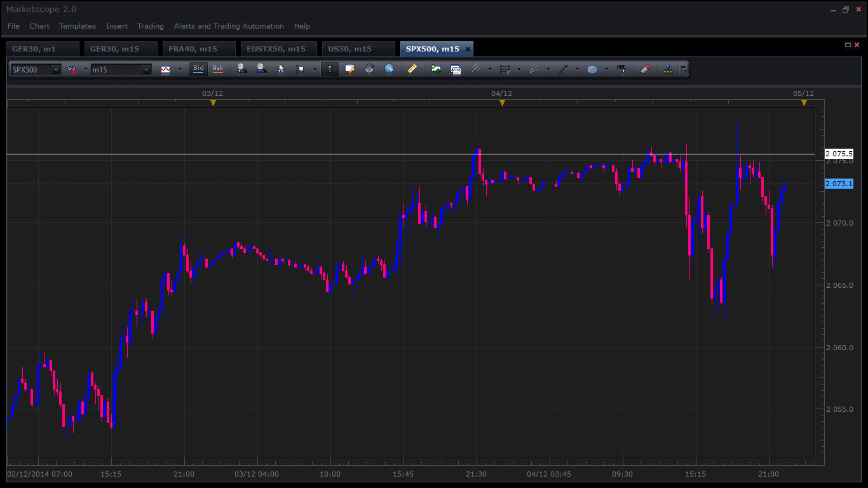Click the 04/12 date marker triangle
The image size is (868, 488).
tap(502, 103)
